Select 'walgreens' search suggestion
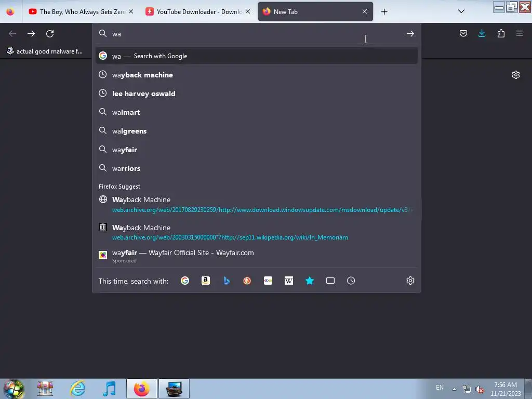This screenshot has height=399, width=532. 257,130
